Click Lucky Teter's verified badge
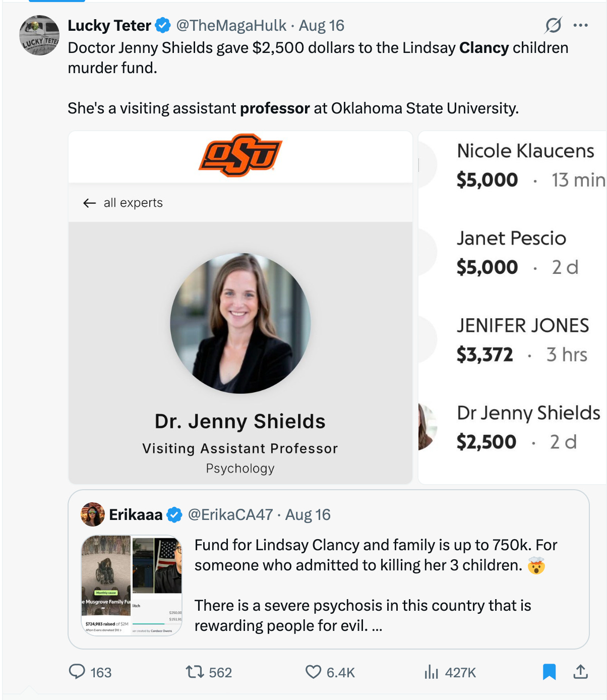This screenshot has width=607, height=700. [x=163, y=25]
